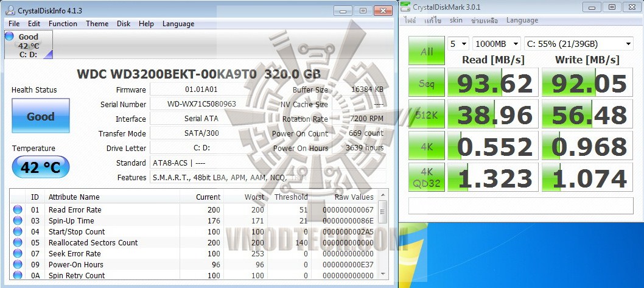Click the Rotation Rate value 7200 RPM
644x288 pixels.
click(359, 119)
